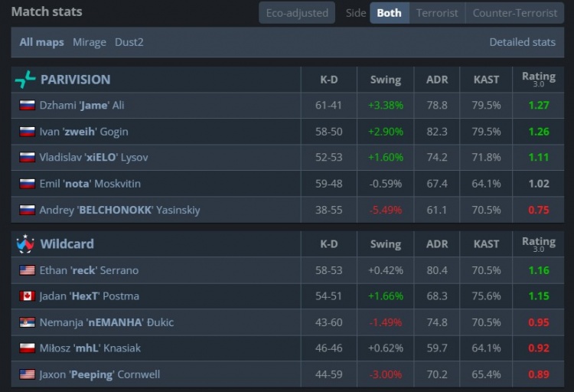Click the Canadian flag beside HexT
Screen dimensions: 574x392
tap(28, 296)
